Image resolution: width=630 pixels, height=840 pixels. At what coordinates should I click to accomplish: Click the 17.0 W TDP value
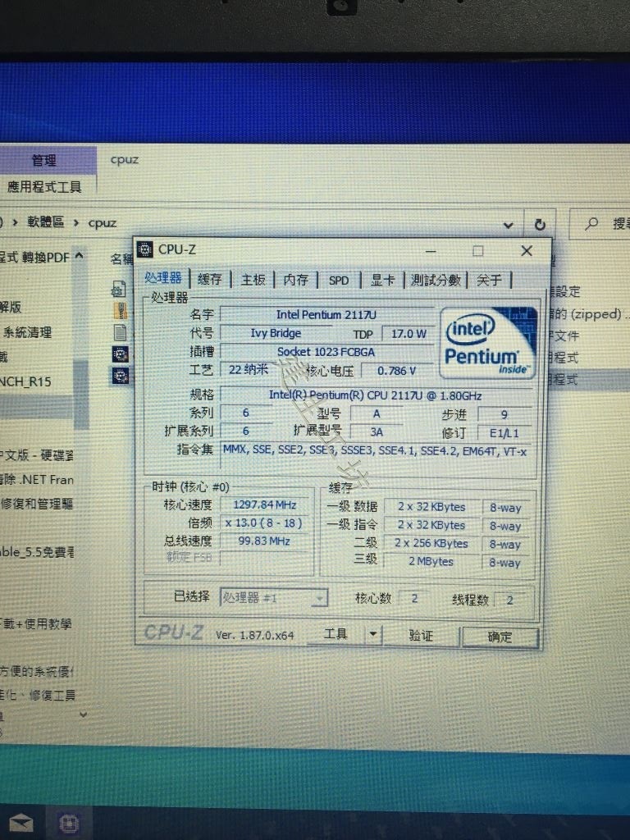click(409, 334)
